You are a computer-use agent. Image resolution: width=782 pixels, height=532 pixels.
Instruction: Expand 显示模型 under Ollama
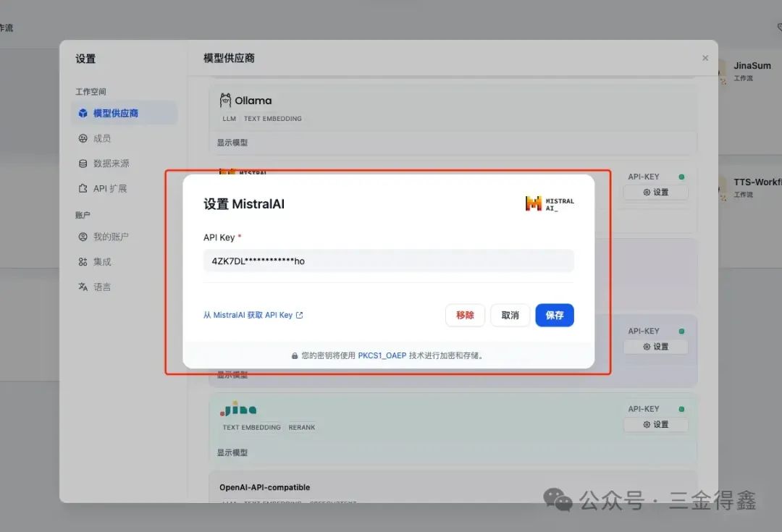[232, 143]
